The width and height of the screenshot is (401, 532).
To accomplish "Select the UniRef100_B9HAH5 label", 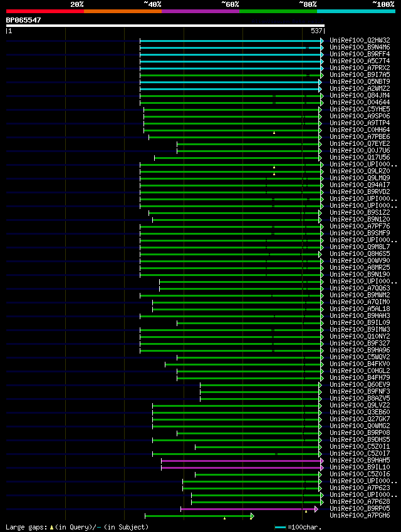I will [x=360, y=460].
